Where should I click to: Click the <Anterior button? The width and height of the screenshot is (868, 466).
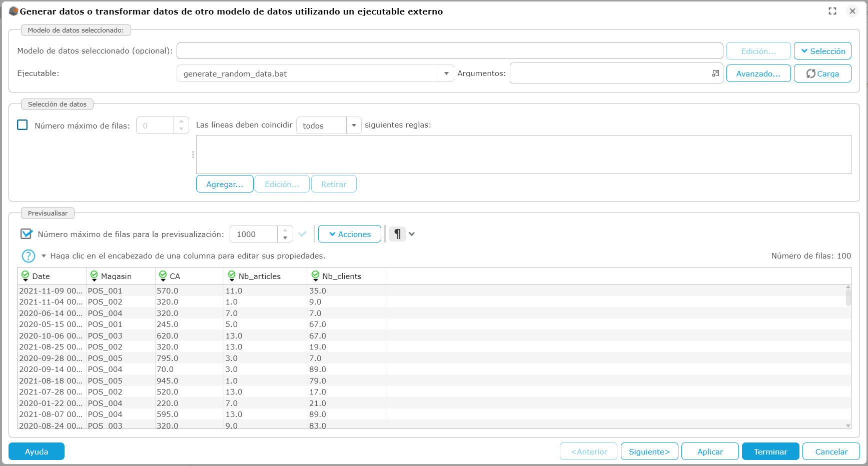click(589, 451)
